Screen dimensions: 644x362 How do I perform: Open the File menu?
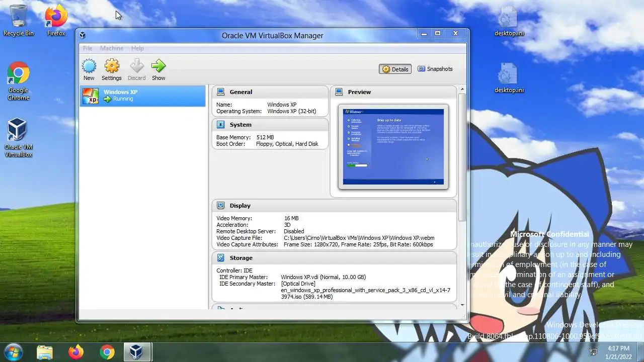coord(88,48)
